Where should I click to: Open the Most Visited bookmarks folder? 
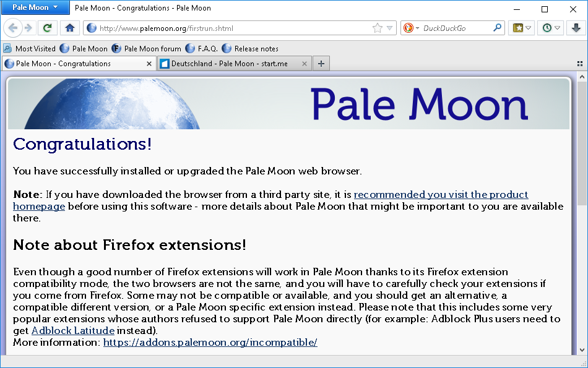(29, 49)
